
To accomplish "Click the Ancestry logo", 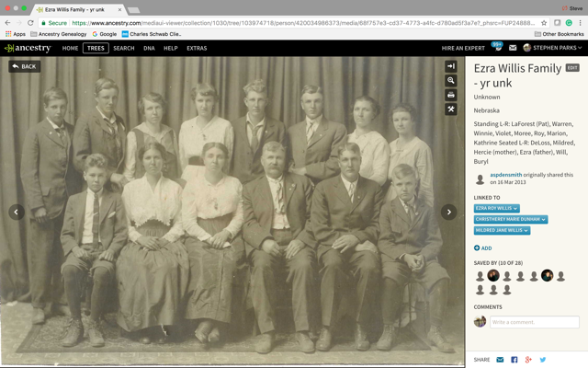I will click(x=28, y=48).
